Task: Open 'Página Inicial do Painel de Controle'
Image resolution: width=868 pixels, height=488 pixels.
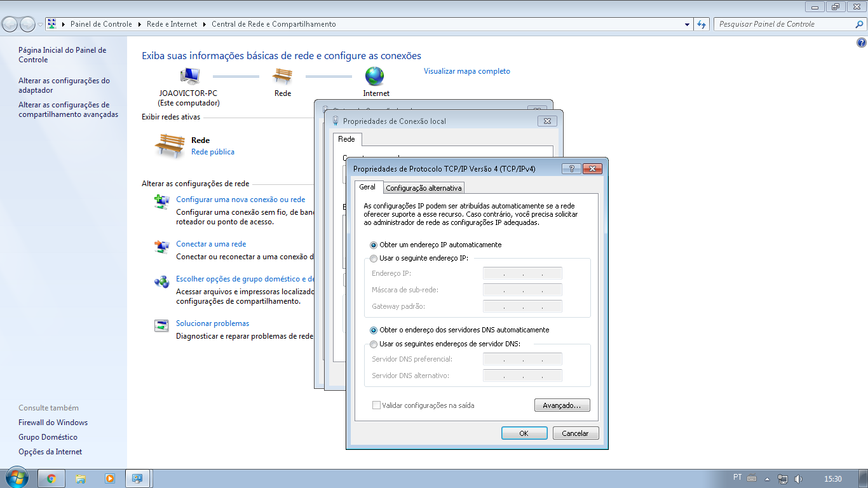Action: tap(62, 55)
